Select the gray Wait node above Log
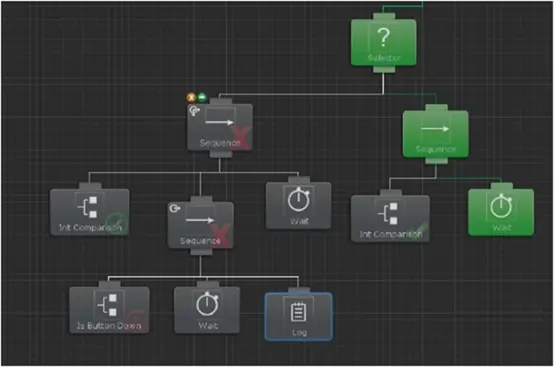 point(299,206)
